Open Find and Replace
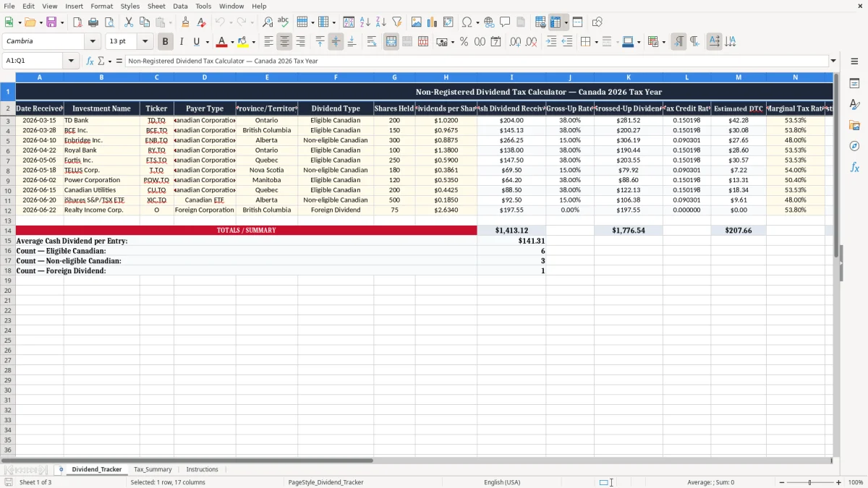Screen dimensions: 868x488 pyautogui.click(x=268, y=22)
